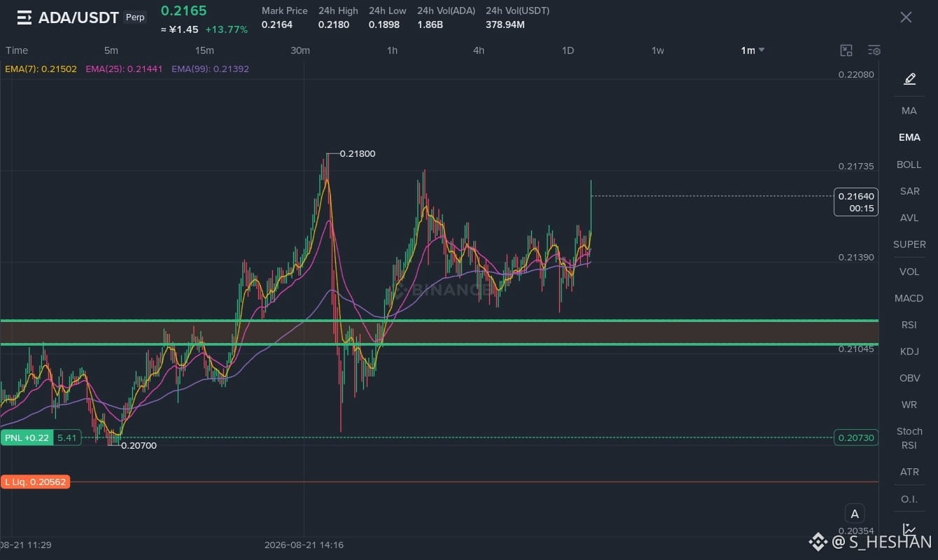Click the +13.77% change text
Image resolution: width=938 pixels, height=560 pixels.
pyautogui.click(x=226, y=29)
